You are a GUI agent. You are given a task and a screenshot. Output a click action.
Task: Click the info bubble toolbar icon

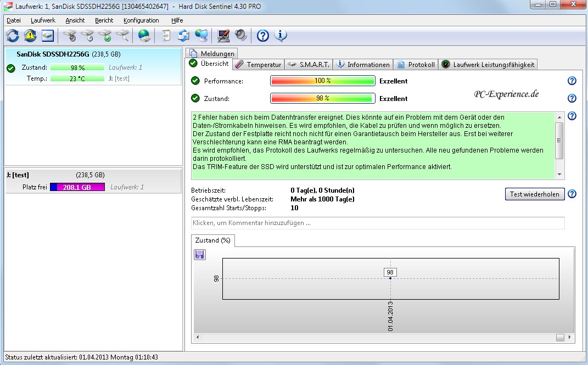(281, 36)
